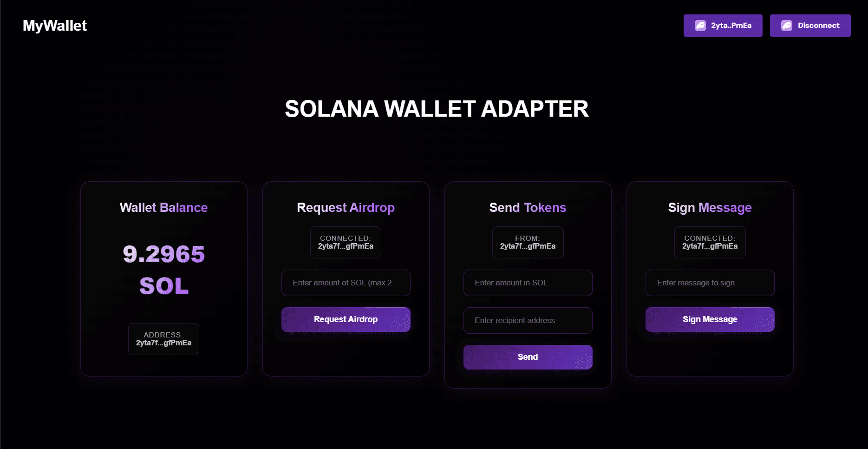Image resolution: width=868 pixels, height=449 pixels.
Task: Click the connected wallet button showing 2yta..PmEa
Action: (x=723, y=26)
